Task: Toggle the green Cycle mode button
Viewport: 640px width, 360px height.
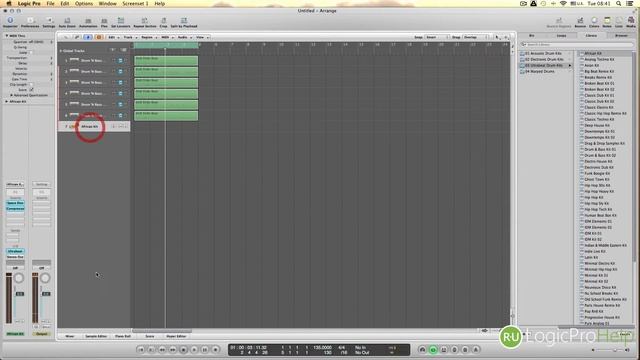Action: tap(433, 350)
